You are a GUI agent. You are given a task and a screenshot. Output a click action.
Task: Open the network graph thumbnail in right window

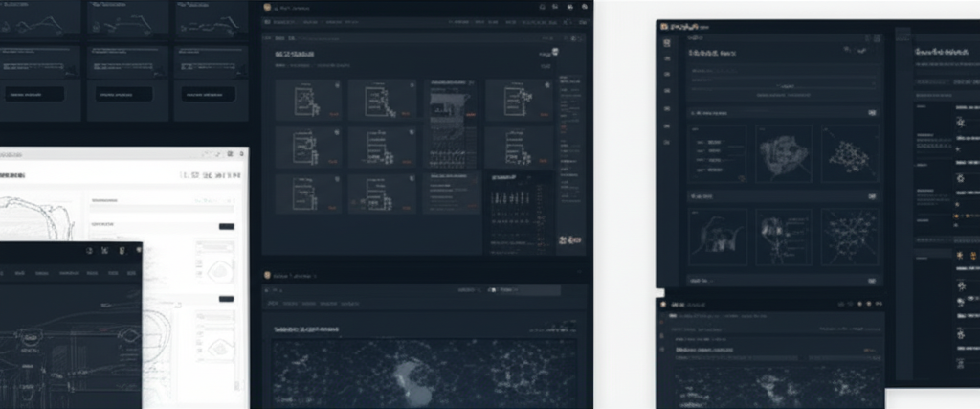click(849, 154)
